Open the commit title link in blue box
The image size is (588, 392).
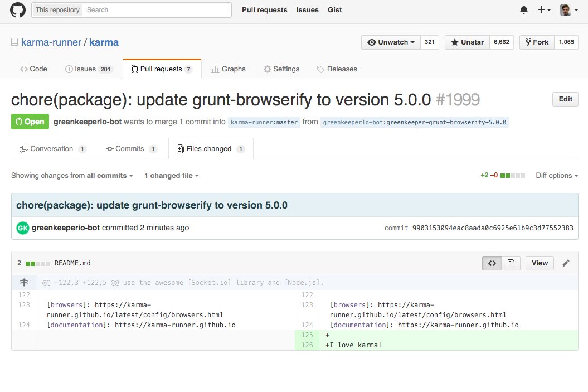[x=152, y=205]
